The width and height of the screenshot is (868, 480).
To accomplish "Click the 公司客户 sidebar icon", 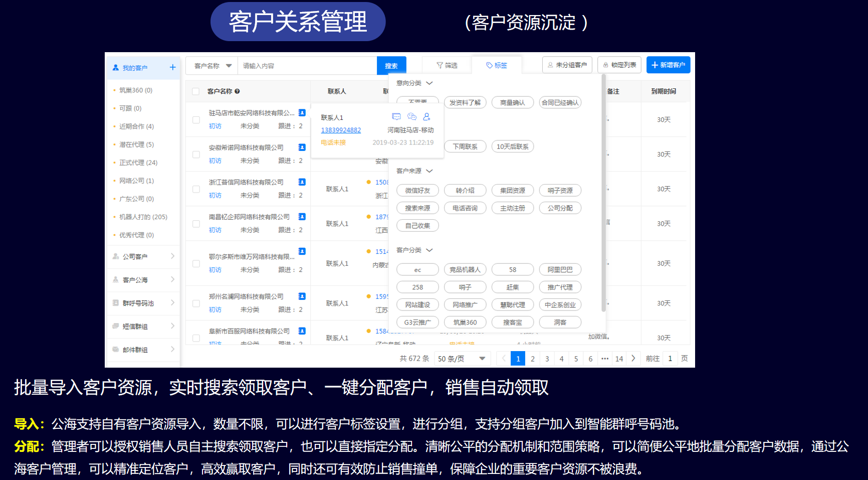I will coord(116,256).
